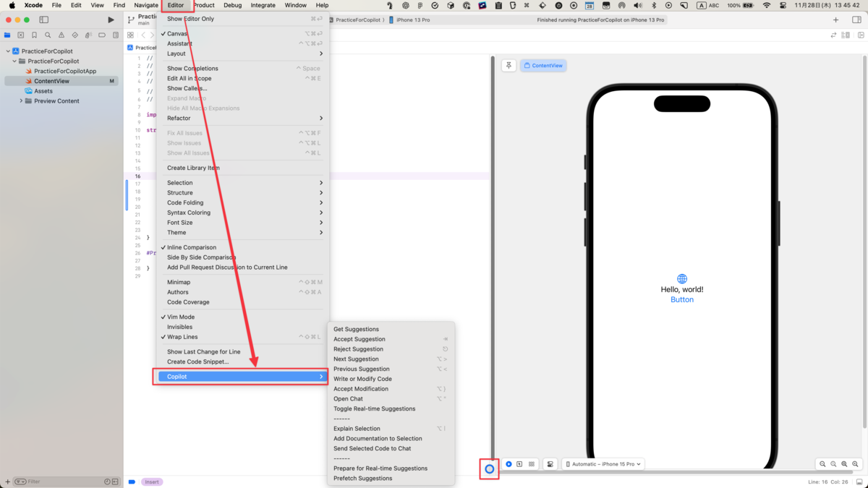Toggle the debug area button at bottom right

click(x=859, y=481)
